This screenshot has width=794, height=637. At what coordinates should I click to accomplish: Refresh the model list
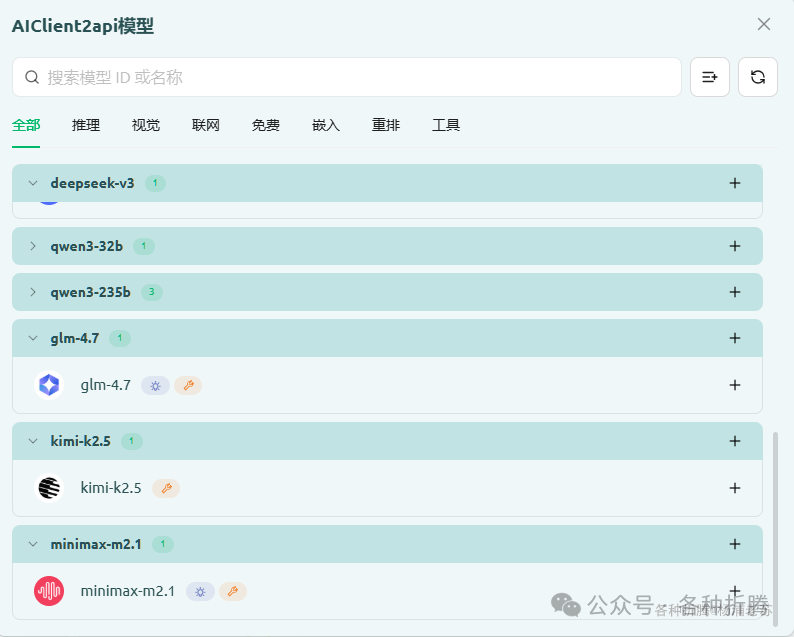[758, 77]
